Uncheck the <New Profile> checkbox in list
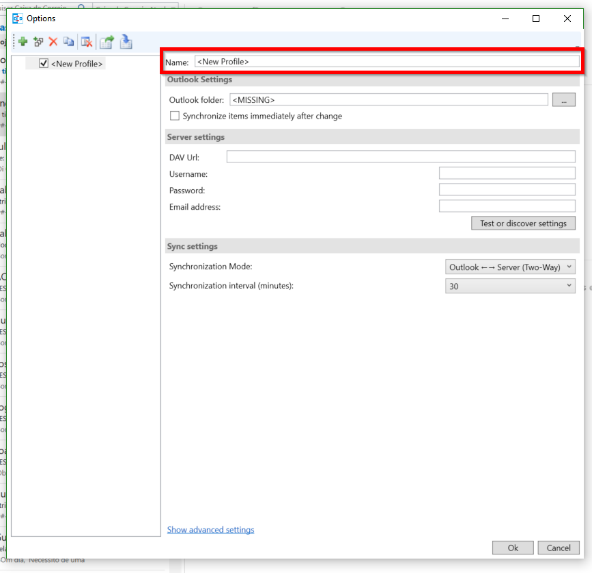Viewport: 592px width, 573px height. (44, 63)
